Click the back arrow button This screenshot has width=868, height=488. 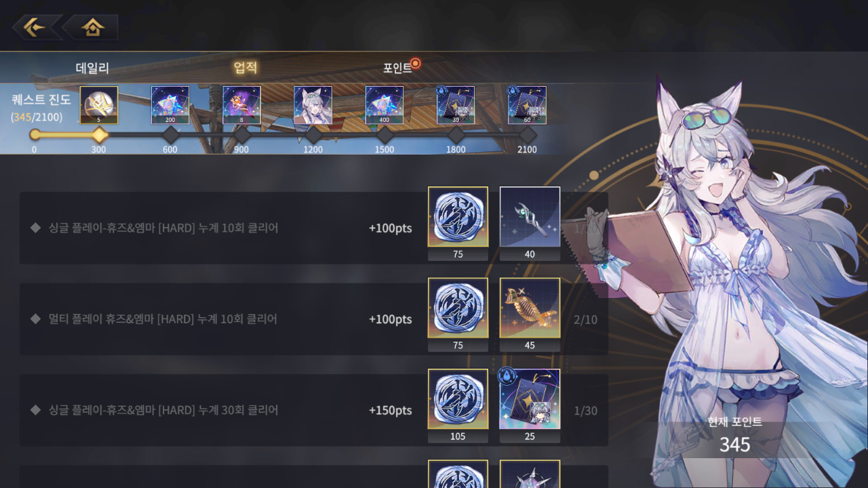click(35, 28)
